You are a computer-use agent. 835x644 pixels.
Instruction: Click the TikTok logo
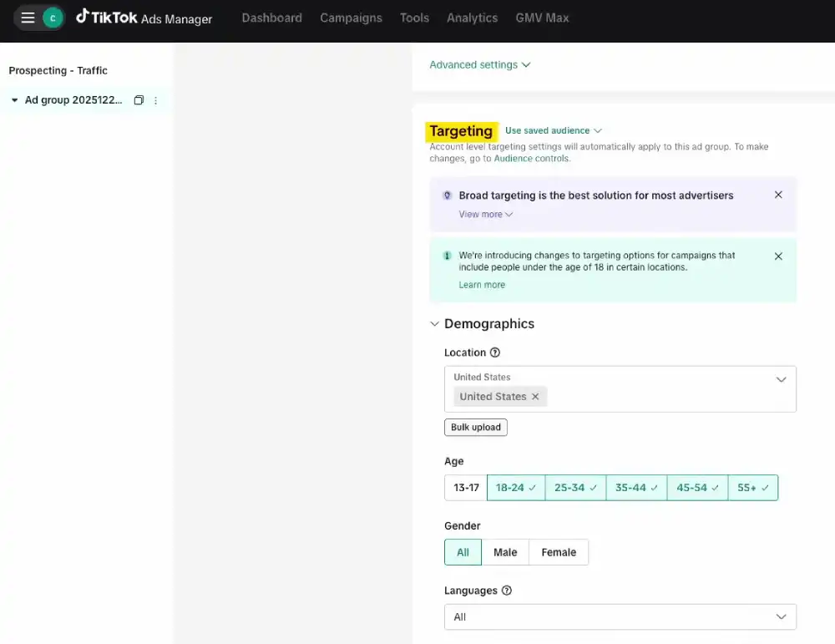[83, 17]
